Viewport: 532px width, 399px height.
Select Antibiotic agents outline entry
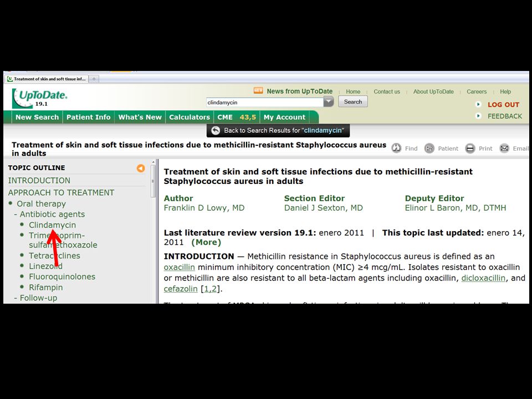coord(52,214)
